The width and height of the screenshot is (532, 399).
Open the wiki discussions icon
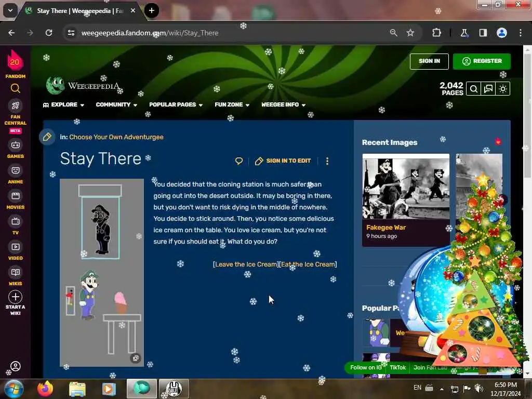(x=488, y=89)
